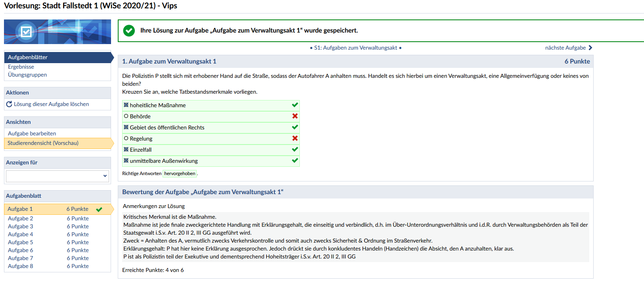Viewport: 644px width, 295px height.
Task: Check the Behörde answer option
Action: point(126,116)
